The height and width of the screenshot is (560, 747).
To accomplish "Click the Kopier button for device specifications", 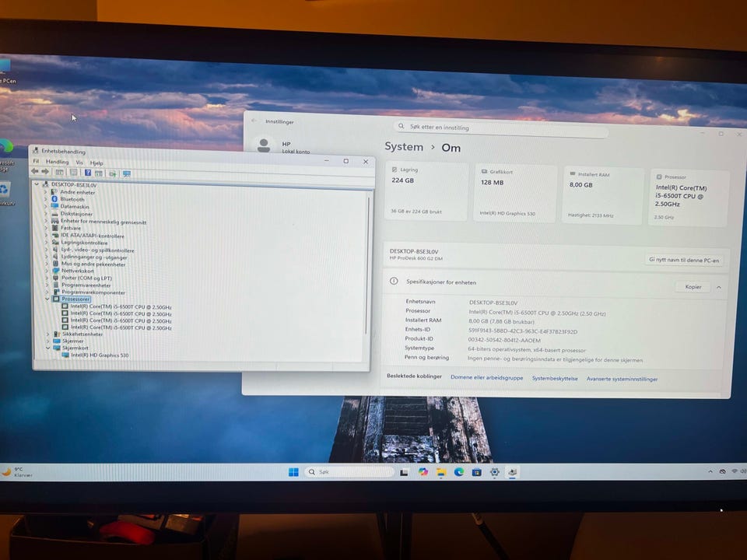I will 693,287.
